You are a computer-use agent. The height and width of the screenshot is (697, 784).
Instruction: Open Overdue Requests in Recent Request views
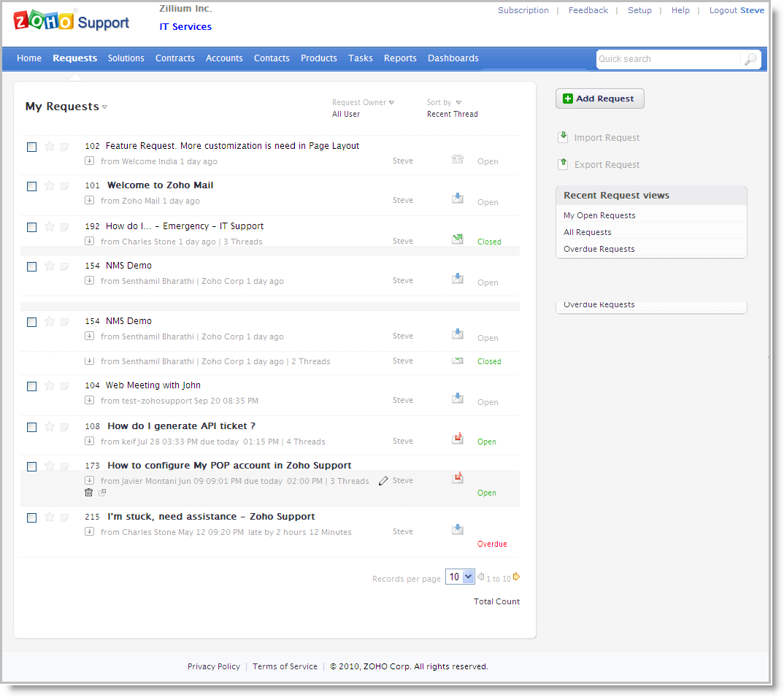(599, 249)
